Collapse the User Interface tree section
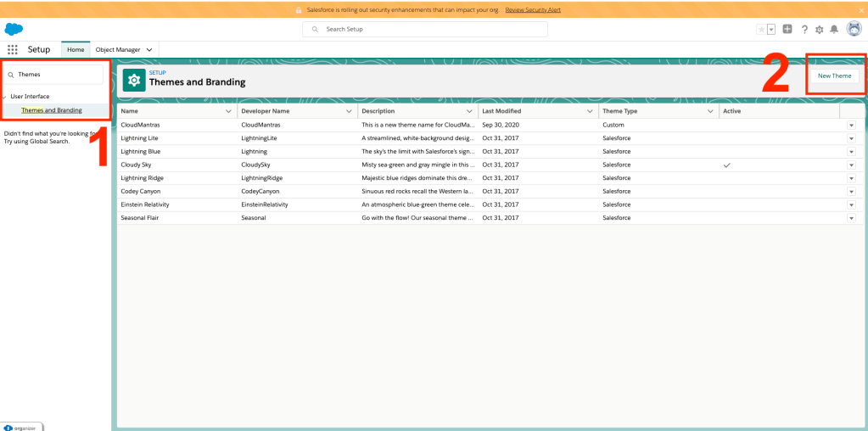The height and width of the screenshot is (431, 868). coord(4,97)
